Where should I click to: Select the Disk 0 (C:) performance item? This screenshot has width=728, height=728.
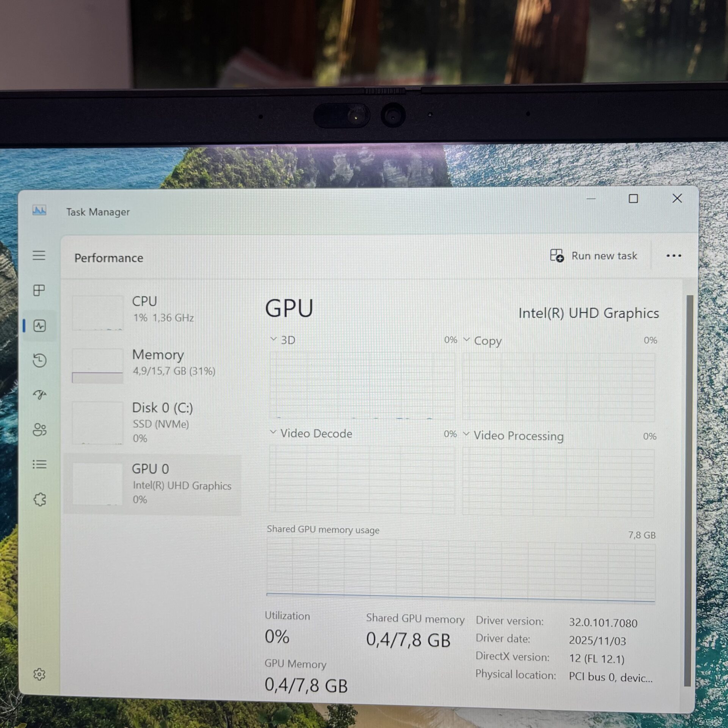153,422
